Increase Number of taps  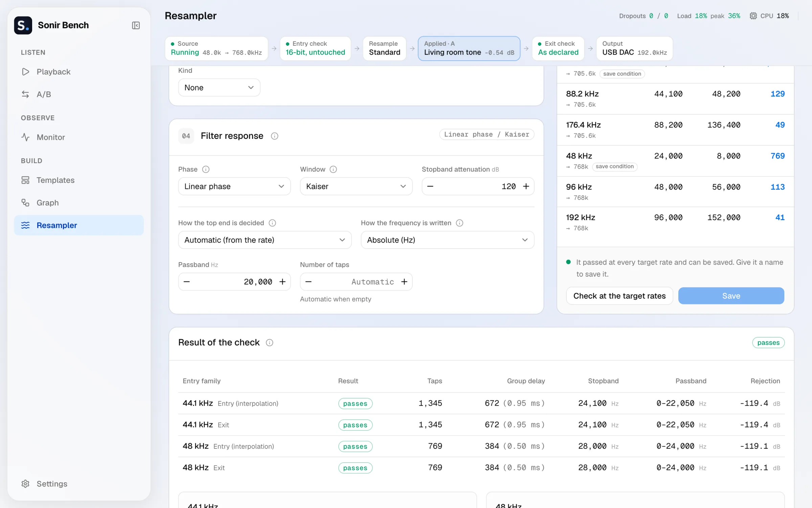point(404,282)
